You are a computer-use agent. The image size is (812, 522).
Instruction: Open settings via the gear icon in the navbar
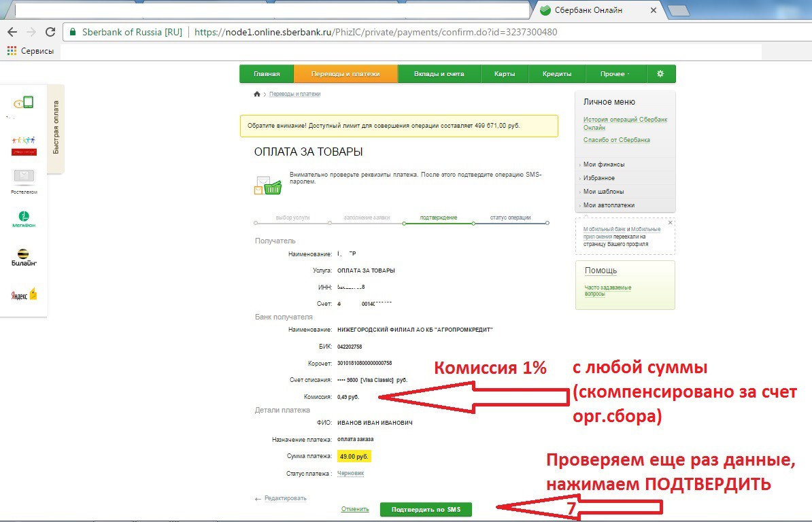click(x=660, y=74)
